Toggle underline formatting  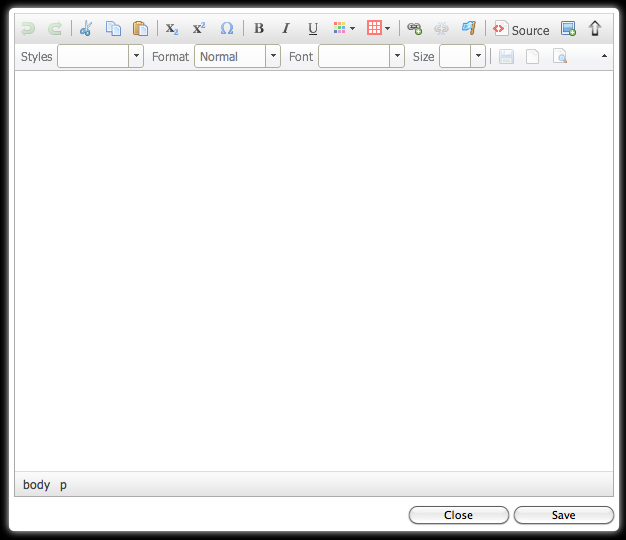(313, 29)
